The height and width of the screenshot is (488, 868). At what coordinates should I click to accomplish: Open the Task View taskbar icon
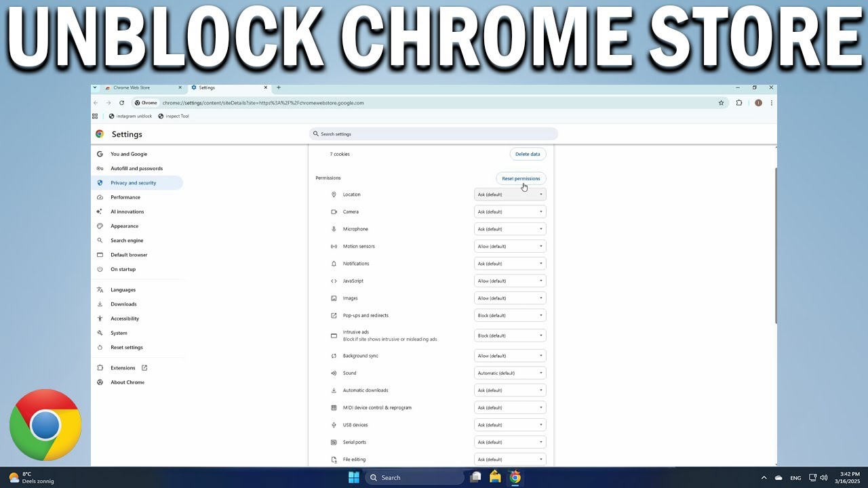coord(476,477)
